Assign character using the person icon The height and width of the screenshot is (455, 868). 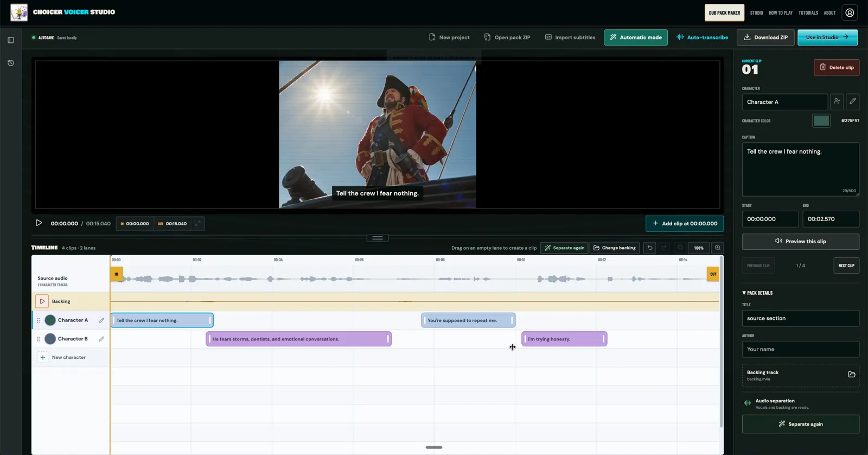pyautogui.click(x=837, y=102)
